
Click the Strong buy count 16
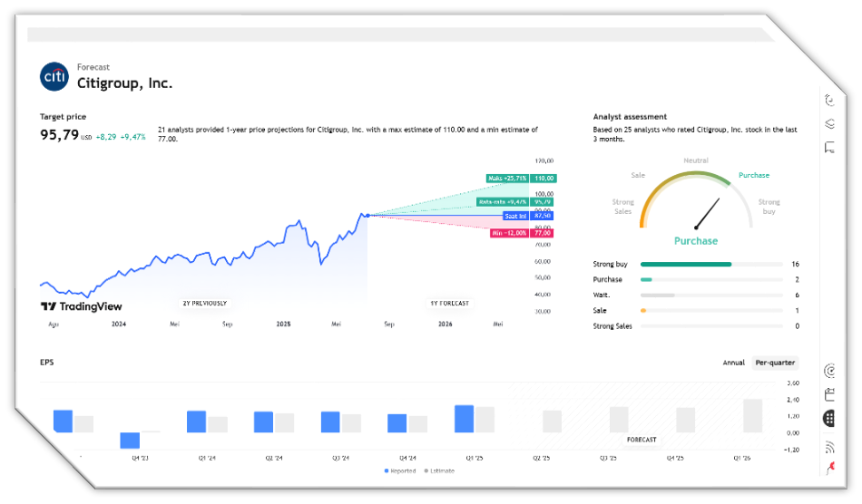pos(796,264)
